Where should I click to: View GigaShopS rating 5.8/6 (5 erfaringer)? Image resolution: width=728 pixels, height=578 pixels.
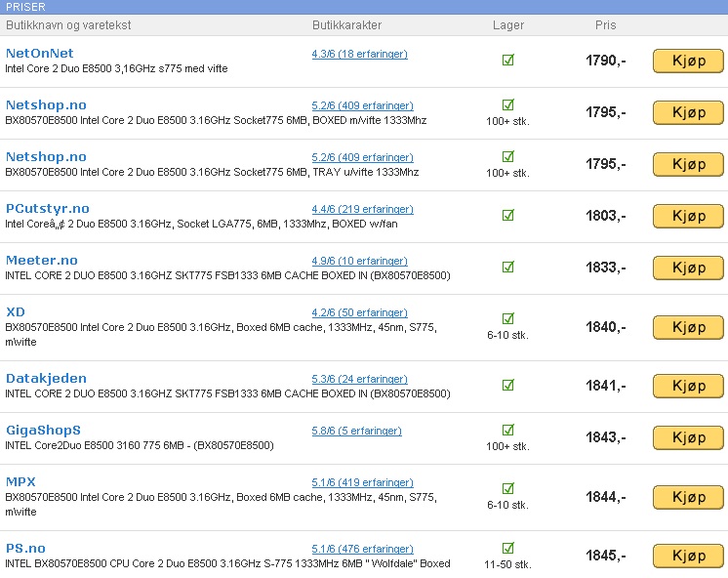tap(356, 431)
